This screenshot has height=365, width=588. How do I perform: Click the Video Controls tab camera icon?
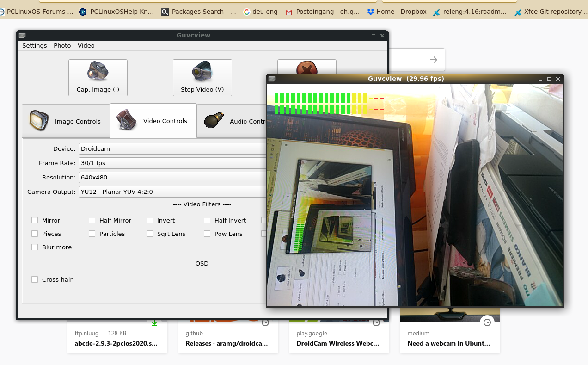coord(126,120)
